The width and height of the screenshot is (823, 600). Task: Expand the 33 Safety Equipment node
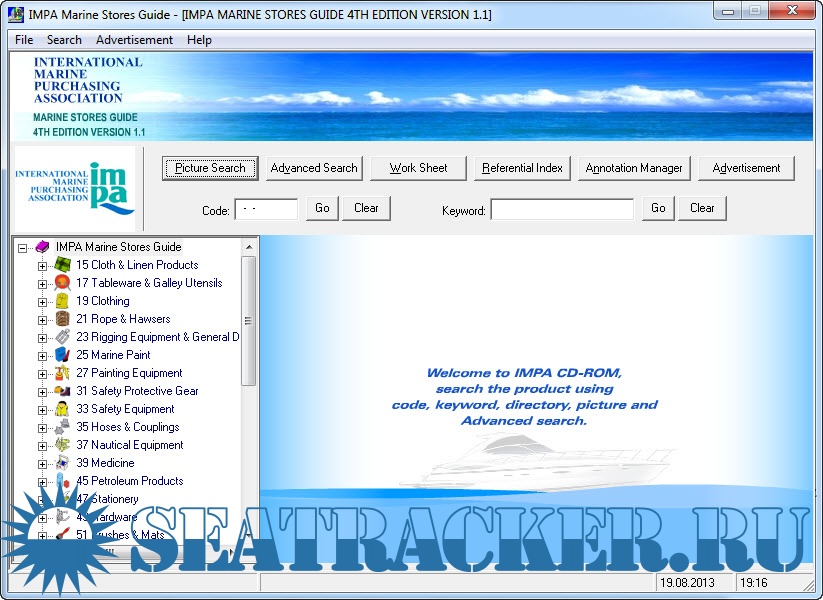[x=42, y=410]
